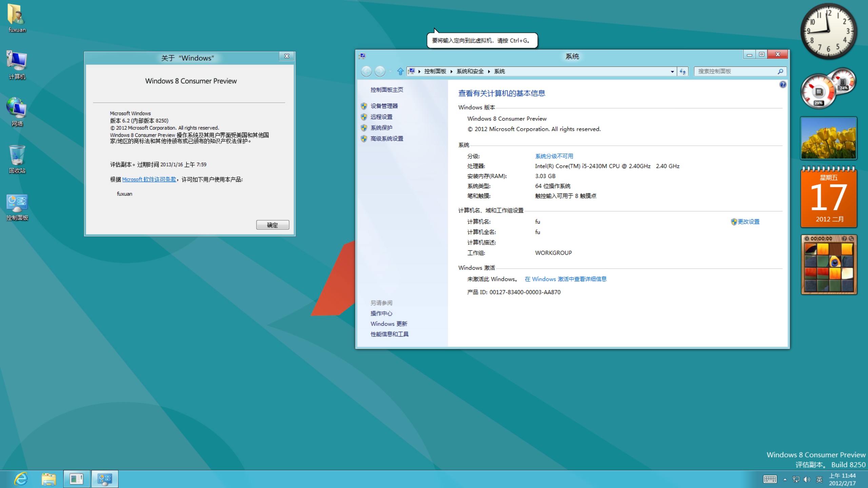Click the system window title bar icon
This screenshot has height=488, width=868.
362,56
